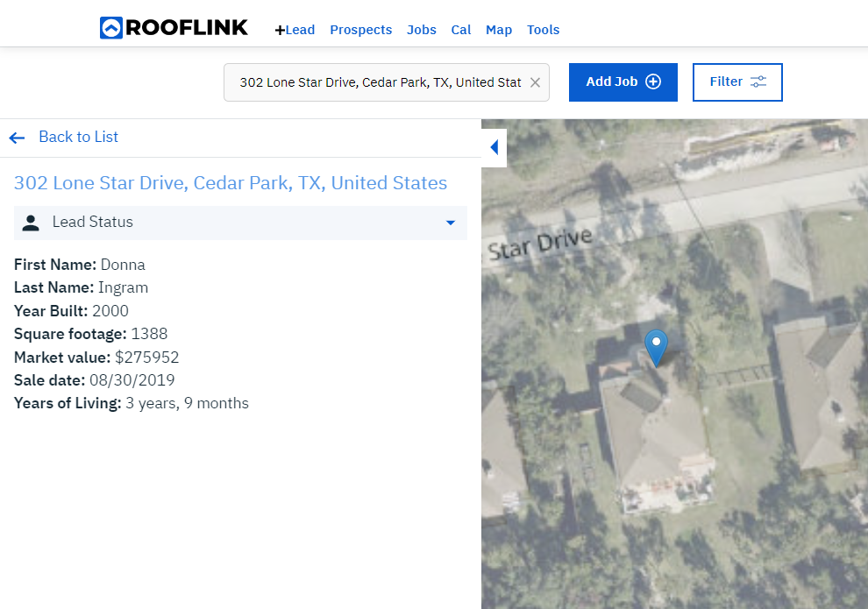Open the Cal menu item
Screen dimensions: 868x609
pyautogui.click(x=460, y=30)
